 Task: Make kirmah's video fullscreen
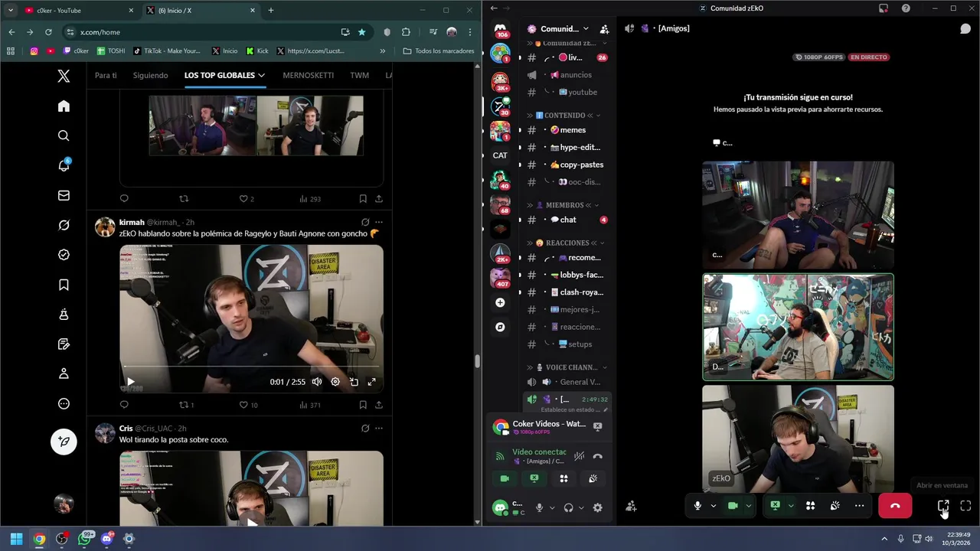tap(372, 382)
